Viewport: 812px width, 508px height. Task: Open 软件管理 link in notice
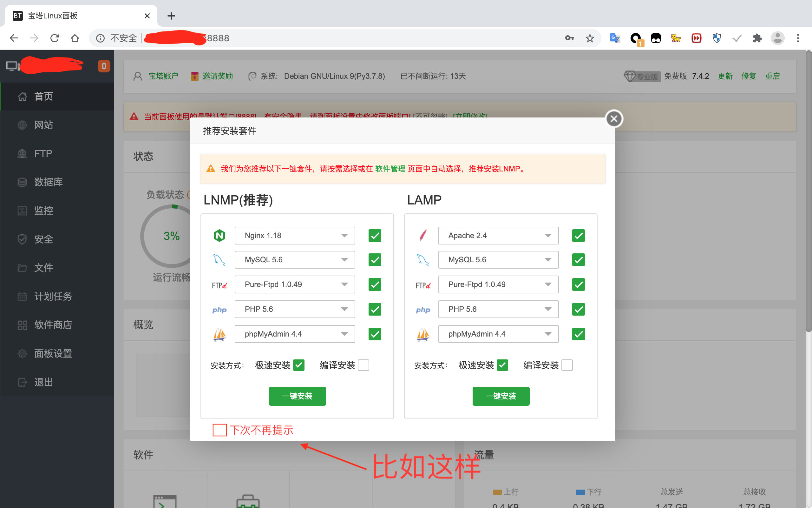tap(390, 169)
